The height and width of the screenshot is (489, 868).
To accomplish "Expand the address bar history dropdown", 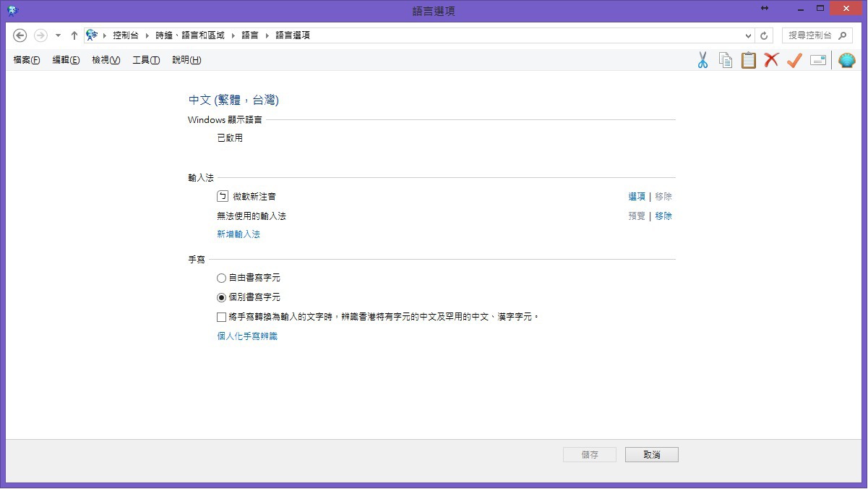I will [x=748, y=35].
